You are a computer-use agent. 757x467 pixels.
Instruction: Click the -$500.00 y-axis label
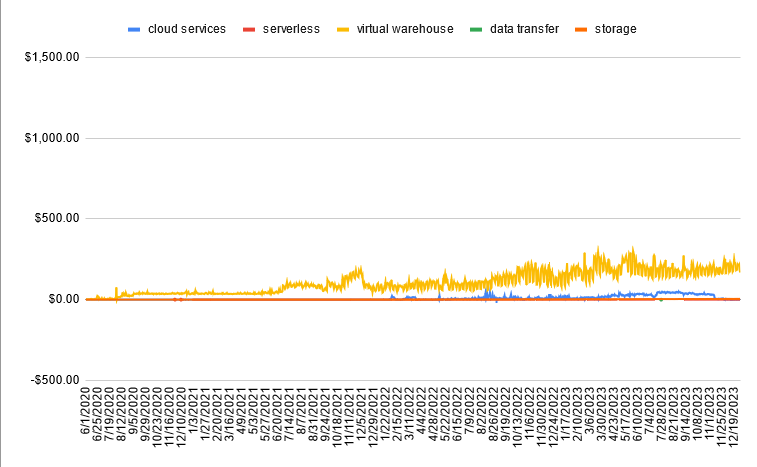pos(53,380)
